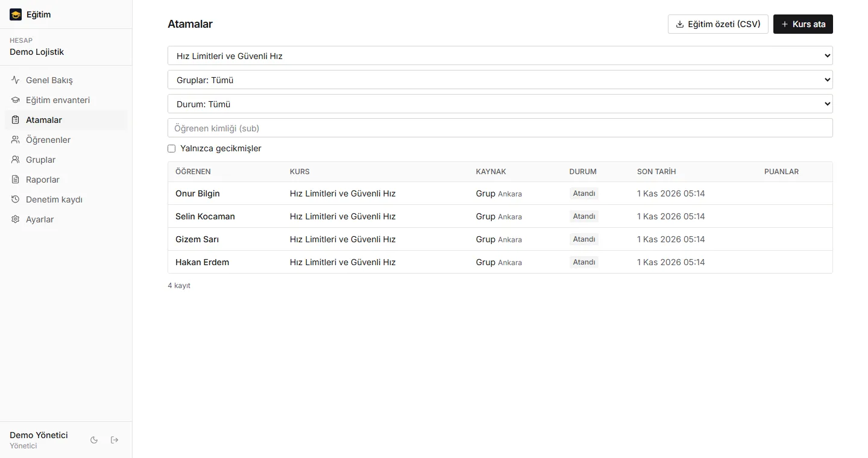
Task: Click the Öğrenenler people icon
Action: point(16,140)
